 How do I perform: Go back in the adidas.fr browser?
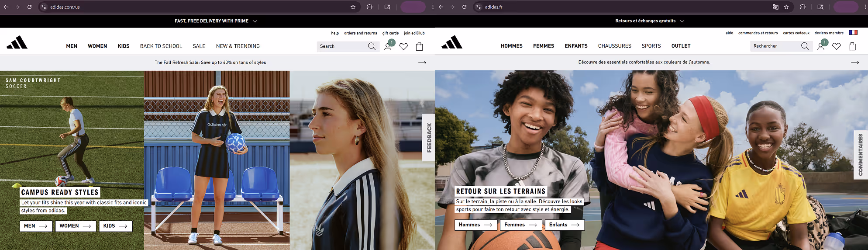[x=441, y=7]
